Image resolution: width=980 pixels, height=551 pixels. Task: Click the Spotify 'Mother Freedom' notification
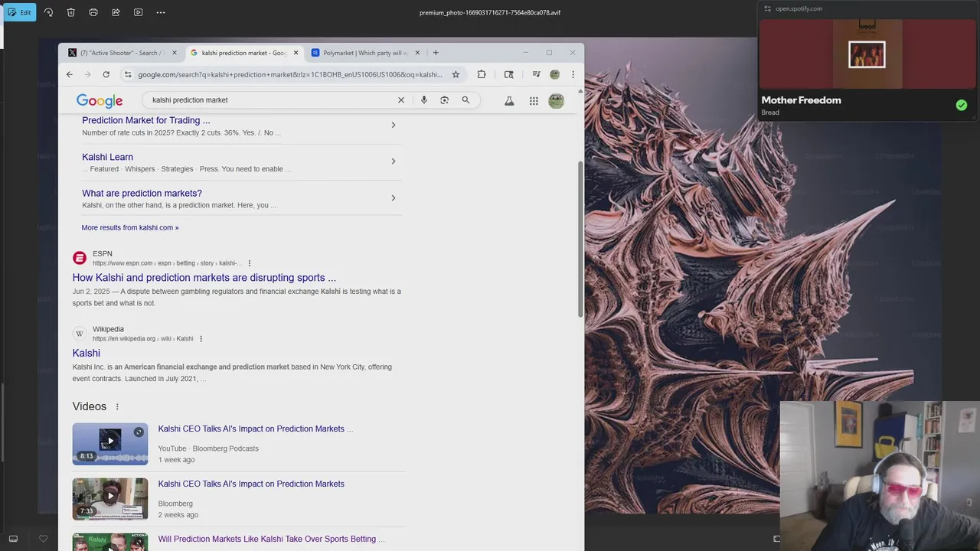(x=867, y=61)
